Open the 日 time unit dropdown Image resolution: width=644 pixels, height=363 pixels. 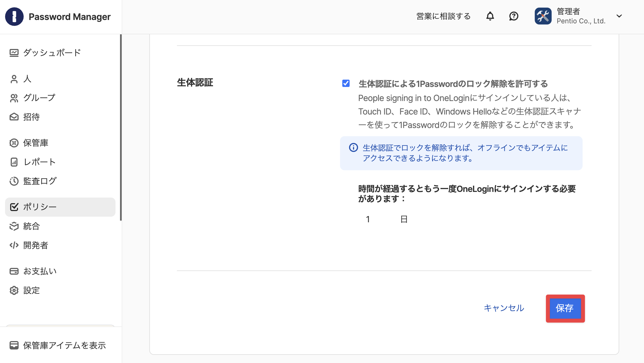[x=404, y=219]
